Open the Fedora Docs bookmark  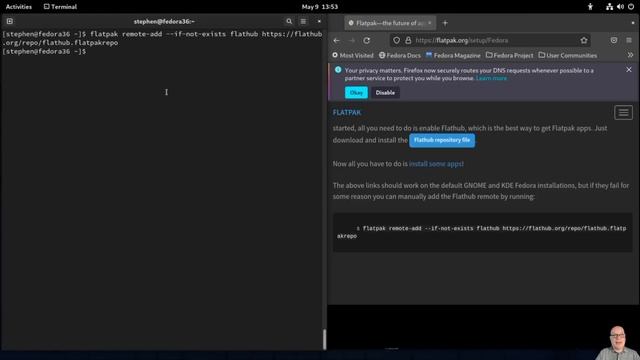click(x=400, y=56)
